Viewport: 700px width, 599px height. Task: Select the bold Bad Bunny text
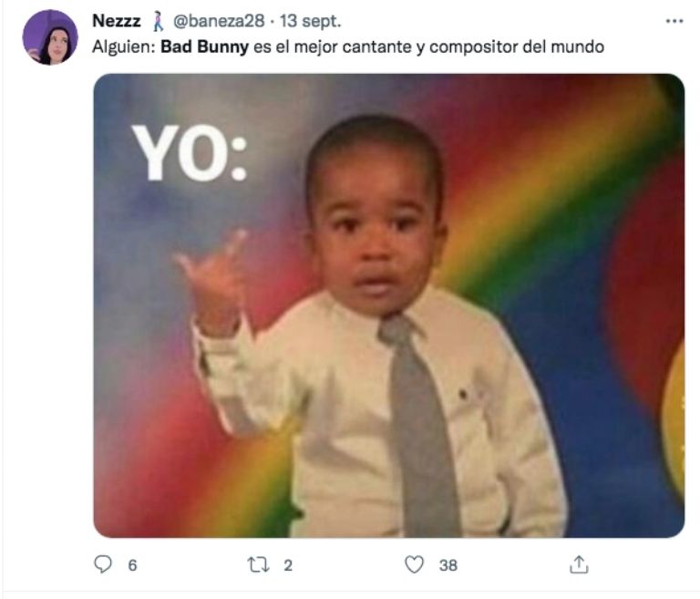(204, 46)
